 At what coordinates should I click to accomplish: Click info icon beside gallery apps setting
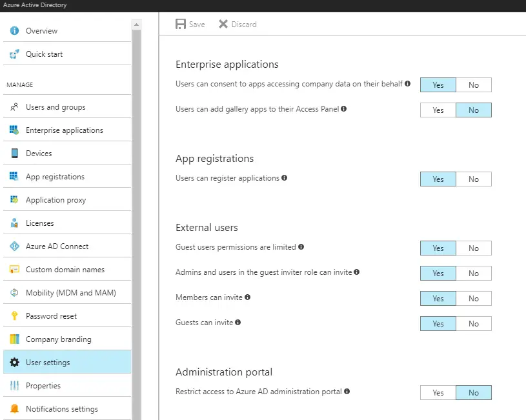tap(344, 108)
